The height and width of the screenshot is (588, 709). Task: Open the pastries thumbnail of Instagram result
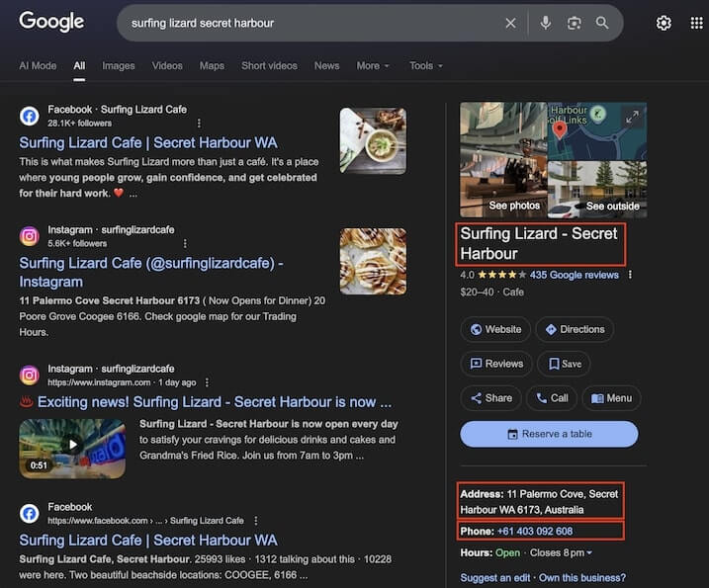373,261
